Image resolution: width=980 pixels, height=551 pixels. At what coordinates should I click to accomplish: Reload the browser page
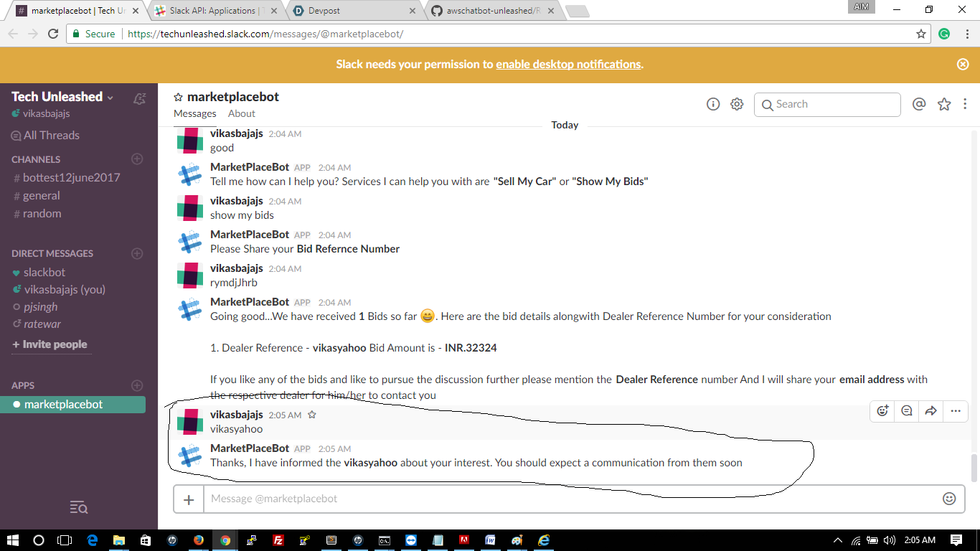point(53,34)
